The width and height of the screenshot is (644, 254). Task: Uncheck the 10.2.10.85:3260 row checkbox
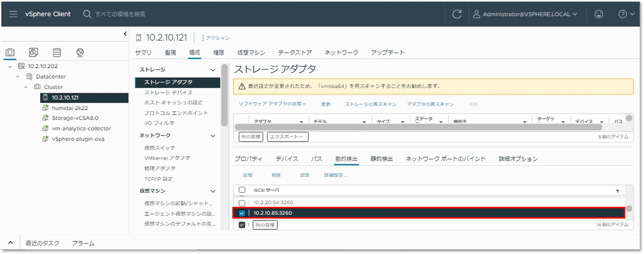241,213
